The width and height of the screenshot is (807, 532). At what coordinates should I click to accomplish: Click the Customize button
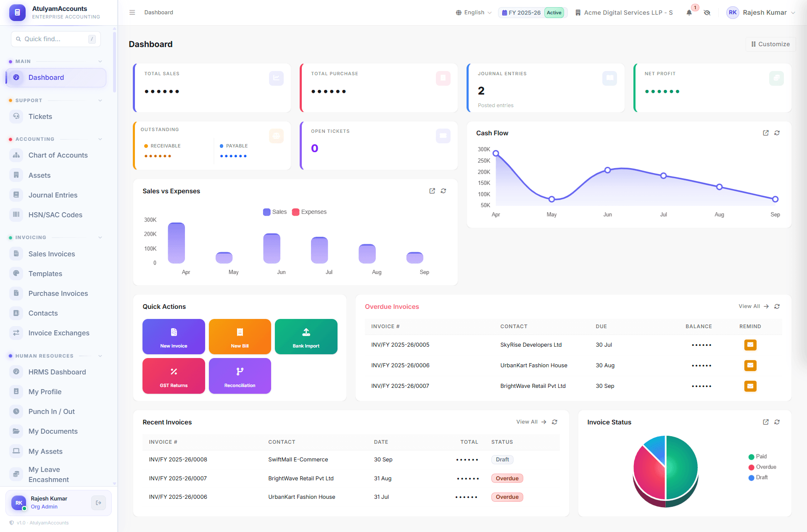click(770, 44)
